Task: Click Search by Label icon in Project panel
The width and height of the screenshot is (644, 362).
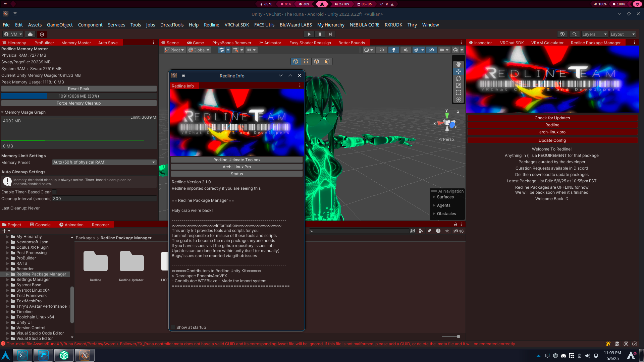Action: (x=429, y=231)
